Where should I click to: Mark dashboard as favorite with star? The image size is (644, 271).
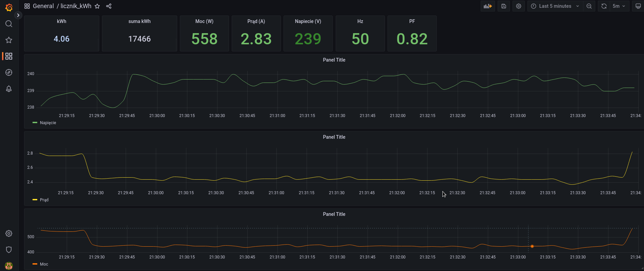point(97,6)
